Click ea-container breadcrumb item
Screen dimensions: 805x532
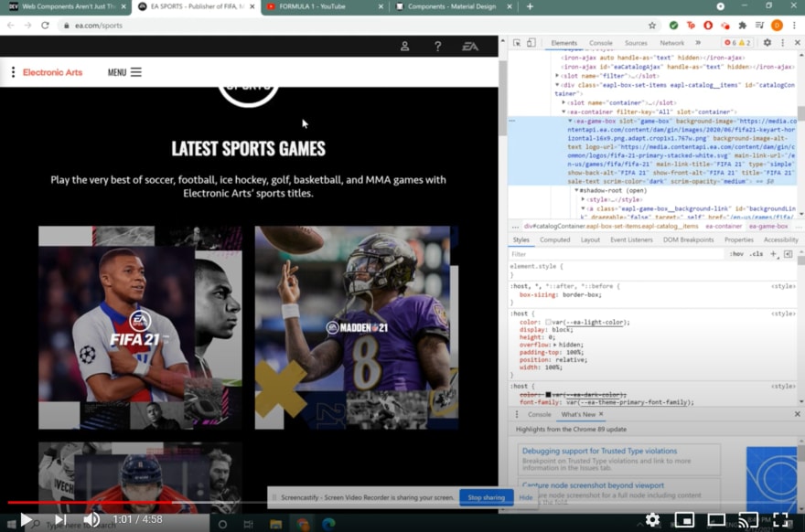click(724, 227)
